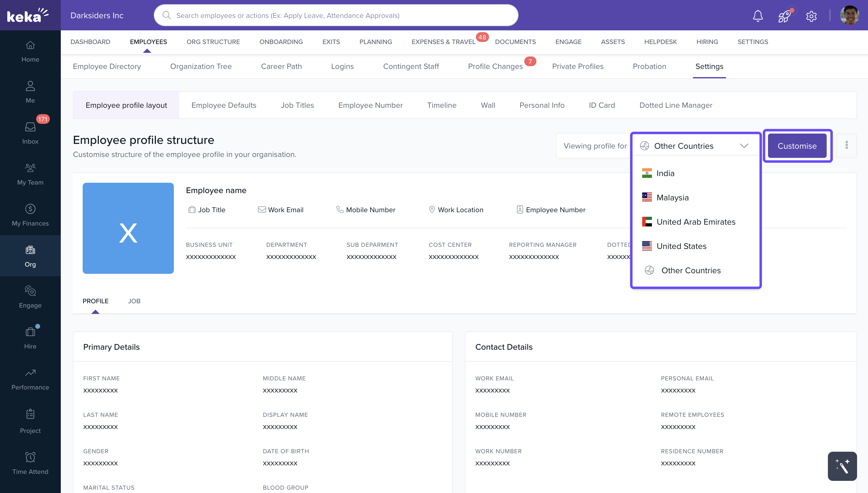Select Malaysia from country list

[x=672, y=198]
